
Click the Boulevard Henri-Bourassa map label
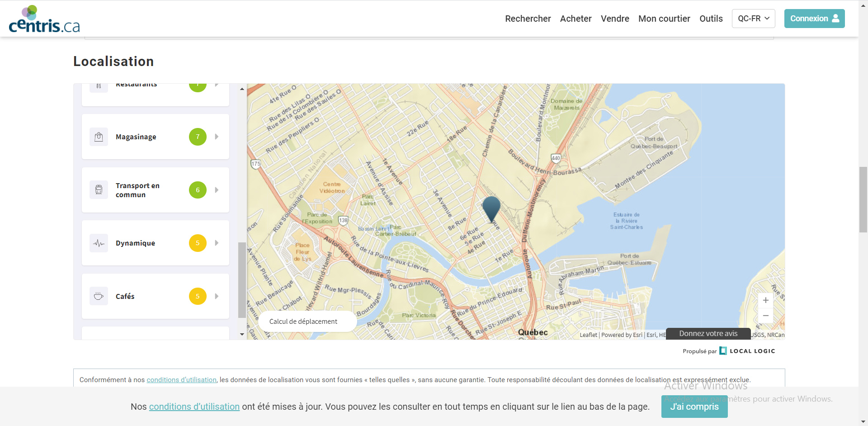point(544,163)
